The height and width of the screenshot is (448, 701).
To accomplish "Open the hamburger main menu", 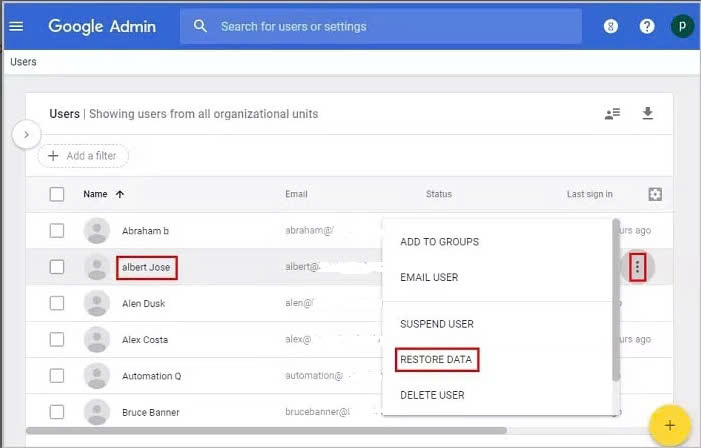I will pos(16,26).
